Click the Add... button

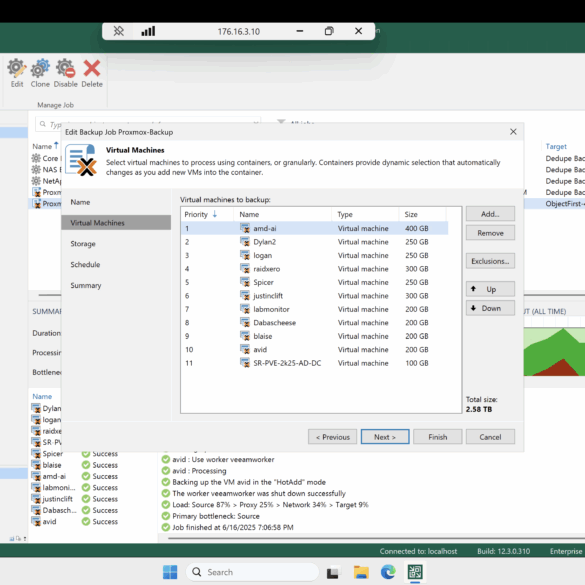pyautogui.click(x=490, y=214)
